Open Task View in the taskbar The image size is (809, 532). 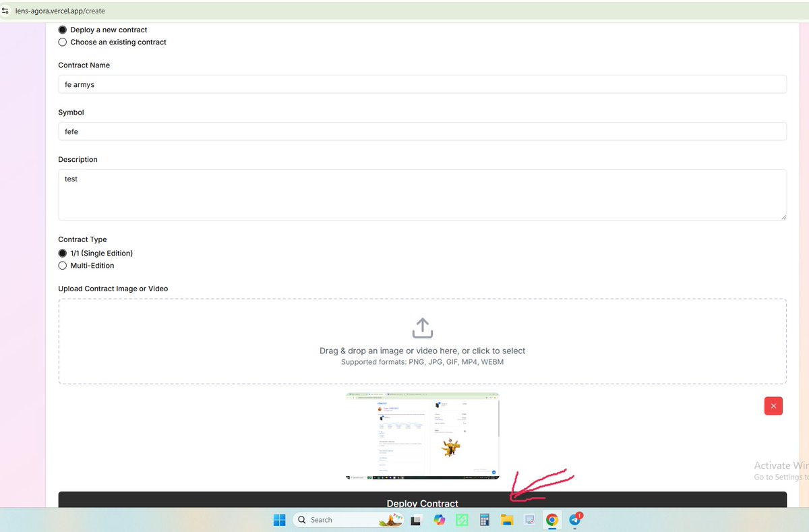(417, 520)
